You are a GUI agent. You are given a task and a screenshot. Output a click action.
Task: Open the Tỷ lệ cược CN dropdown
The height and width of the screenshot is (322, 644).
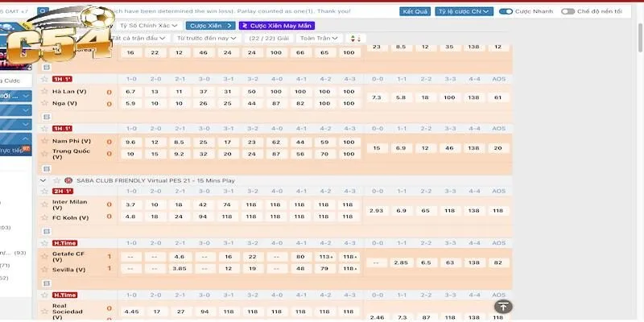click(x=464, y=12)
